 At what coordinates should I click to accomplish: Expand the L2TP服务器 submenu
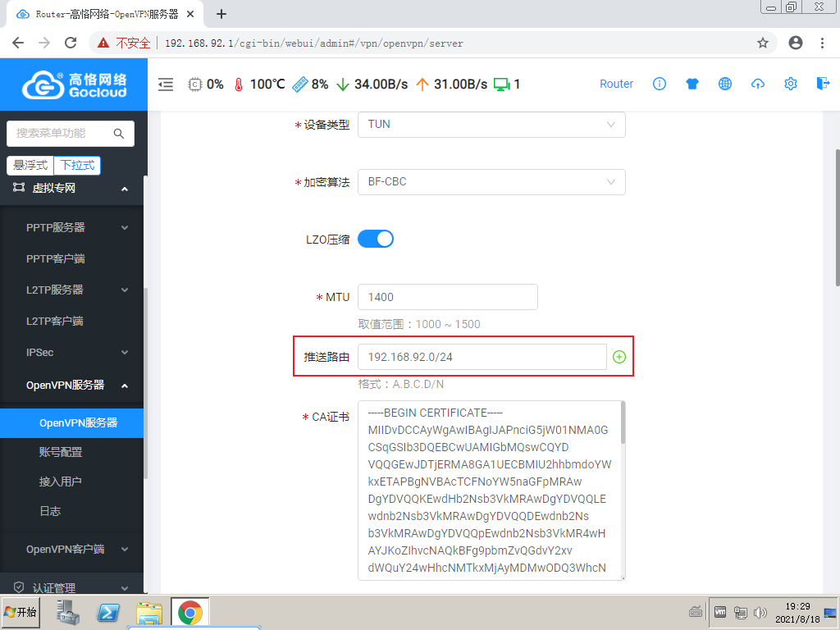point(72,290)
